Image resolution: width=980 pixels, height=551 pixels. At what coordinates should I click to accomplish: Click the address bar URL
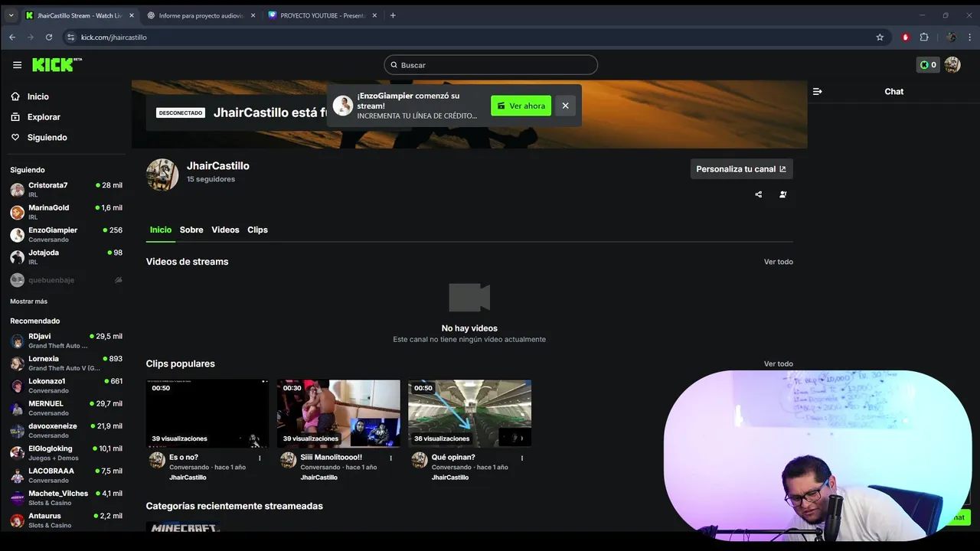coord(114,37)
